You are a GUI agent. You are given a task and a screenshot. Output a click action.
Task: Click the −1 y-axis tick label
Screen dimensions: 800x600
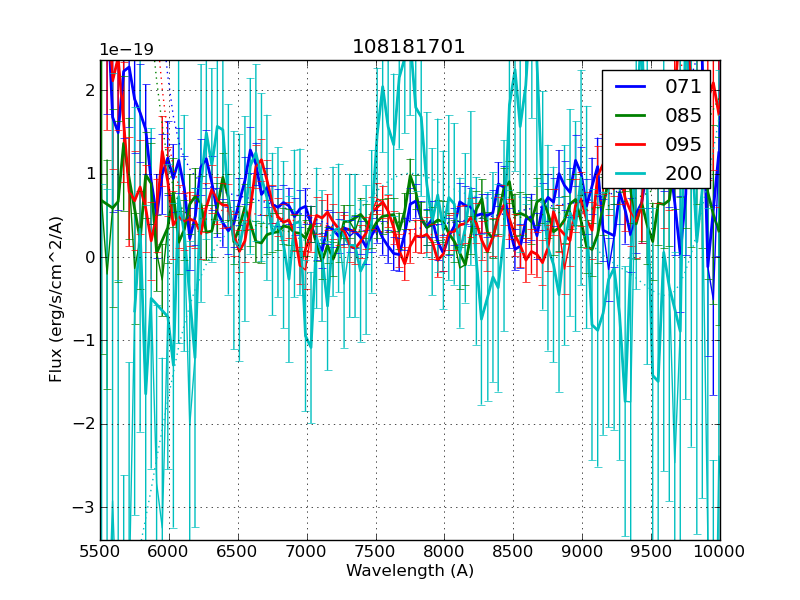(x=84, y=340)
